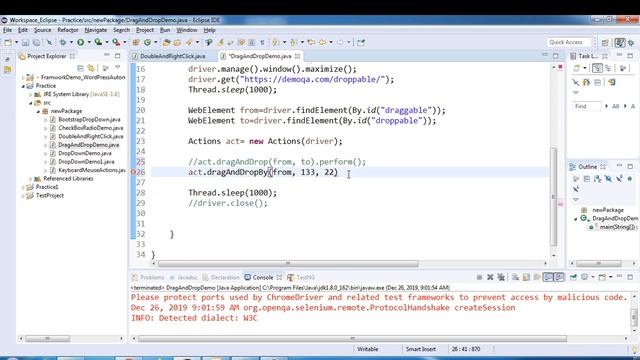Close the DragAndDropDemo.java editor tab
Image resolution: width=640 pixels, height=360 pixels.
coord(298,56)
